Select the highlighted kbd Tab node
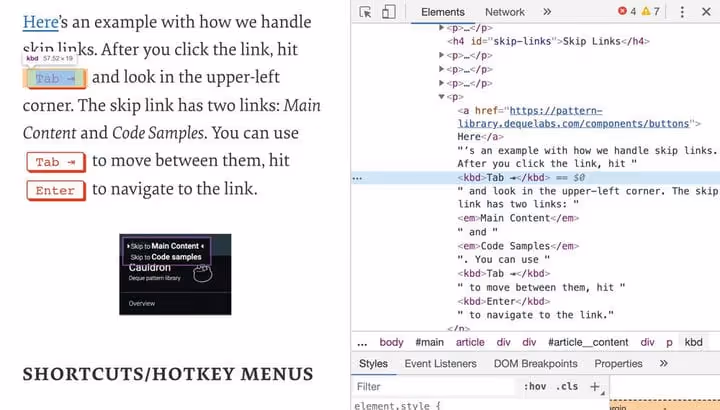Screen dimensions: 720x410 504,178
